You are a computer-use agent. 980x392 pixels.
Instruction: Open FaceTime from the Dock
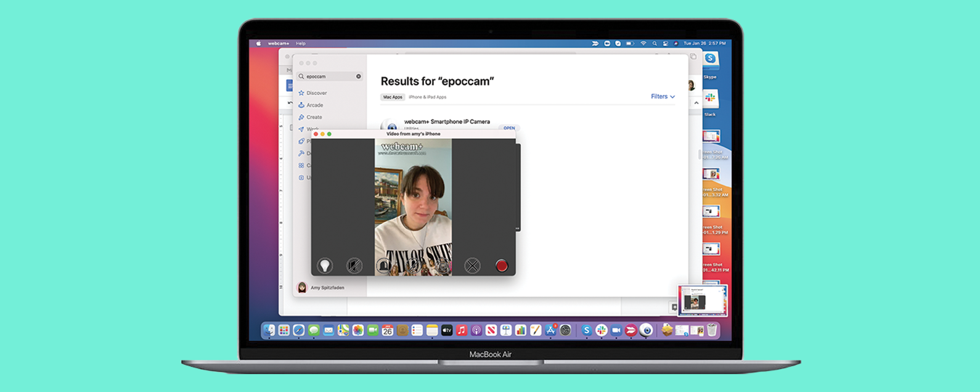pyautogui.click(x=373, y=330)
